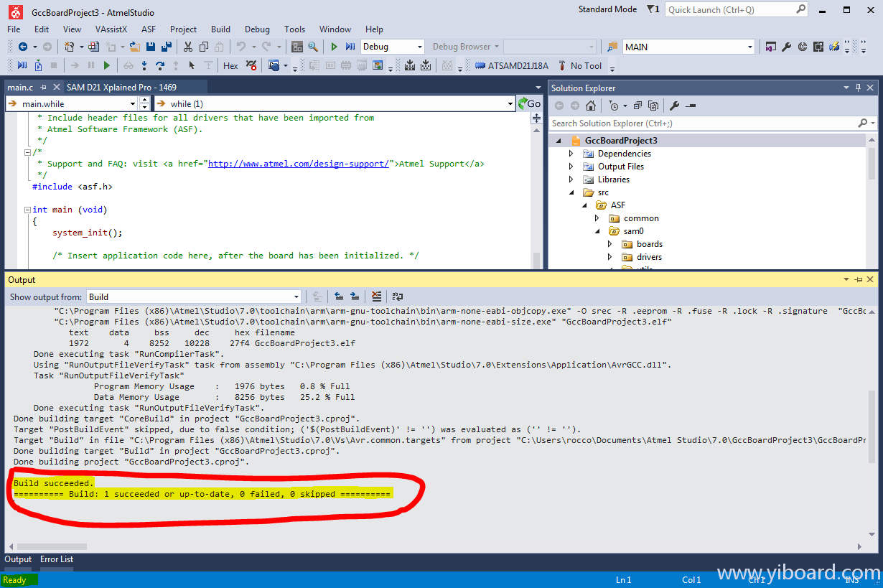
Task: Switch to SAM D21 Xplained Pro tab
Action: click(x=121, y=87)
